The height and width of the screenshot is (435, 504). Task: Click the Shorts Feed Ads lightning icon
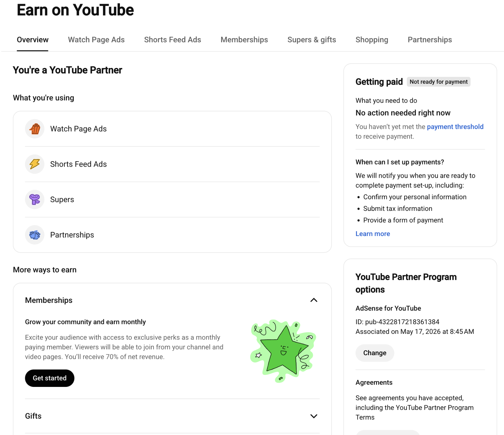point(35,164)
